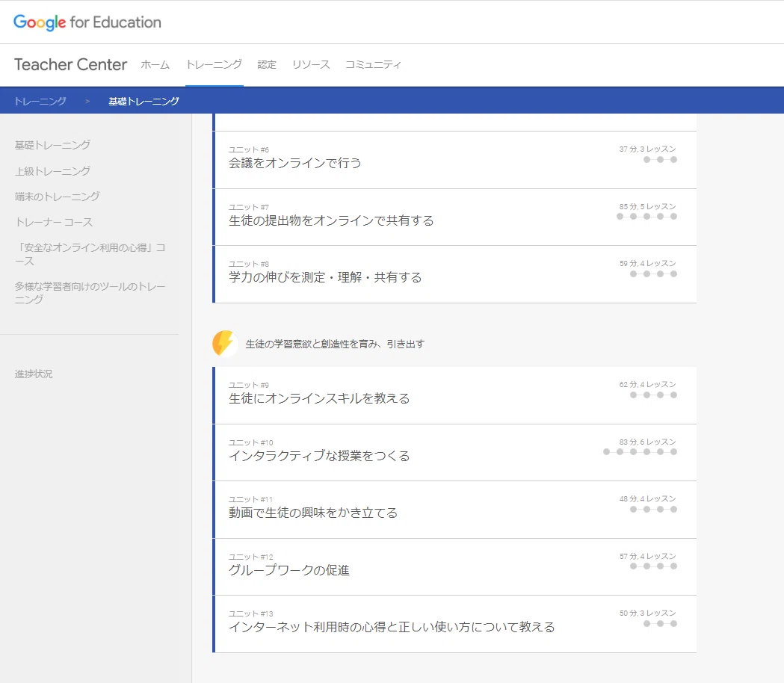Open 上級トレーニング in the sidebar
The height and width of the screenshot is (683, 784).
(x=52, y=171)
